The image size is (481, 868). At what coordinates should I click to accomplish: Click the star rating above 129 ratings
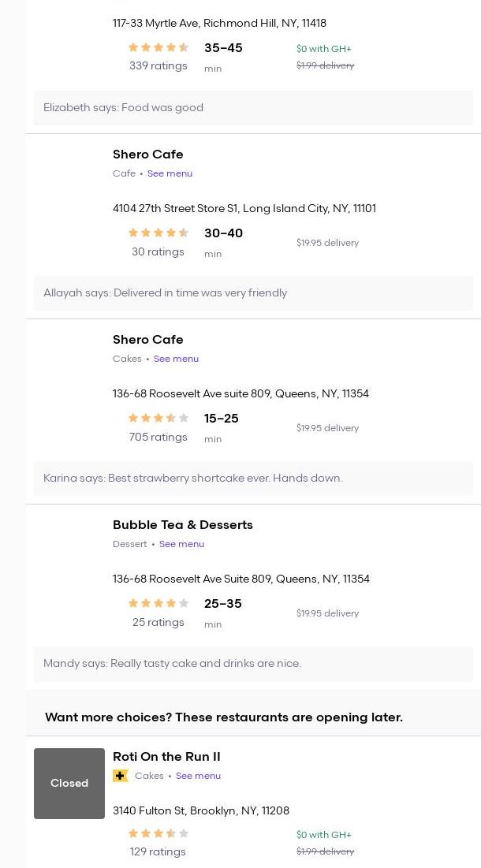pos(158,833)
